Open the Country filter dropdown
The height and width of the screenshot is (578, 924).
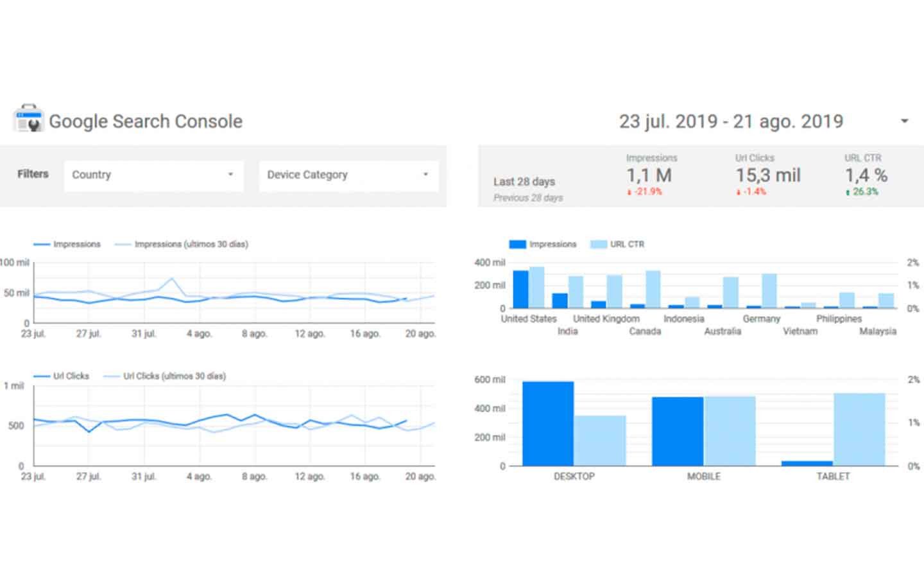point(153,175)
